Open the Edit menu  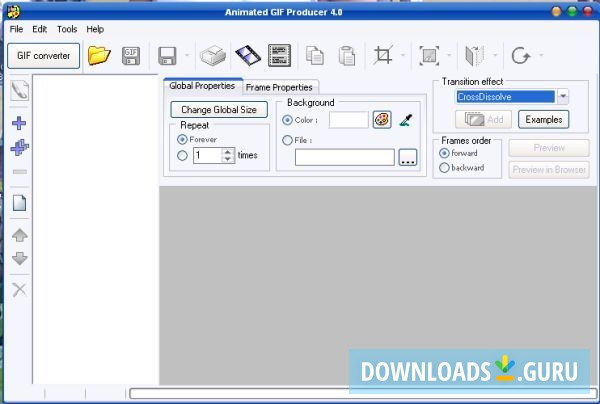[39, 29]
